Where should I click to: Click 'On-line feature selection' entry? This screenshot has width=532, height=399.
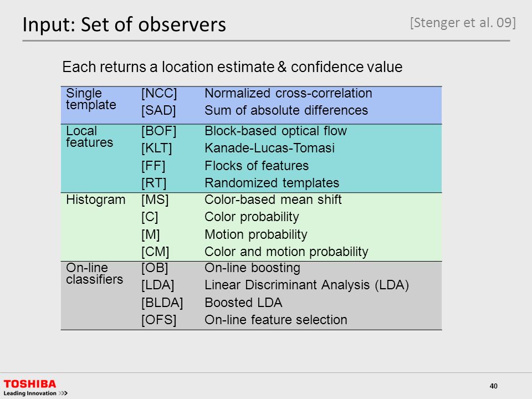[x=276, y=320]
